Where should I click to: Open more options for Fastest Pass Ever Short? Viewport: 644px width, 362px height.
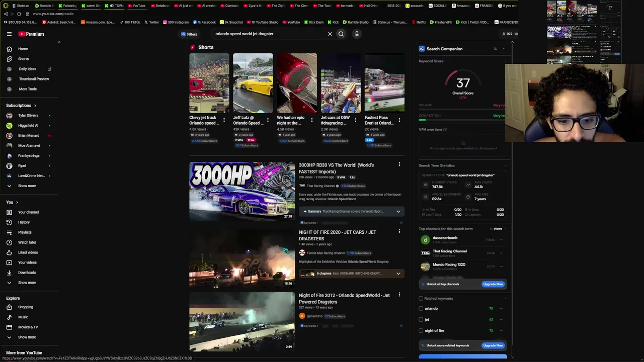399,120
